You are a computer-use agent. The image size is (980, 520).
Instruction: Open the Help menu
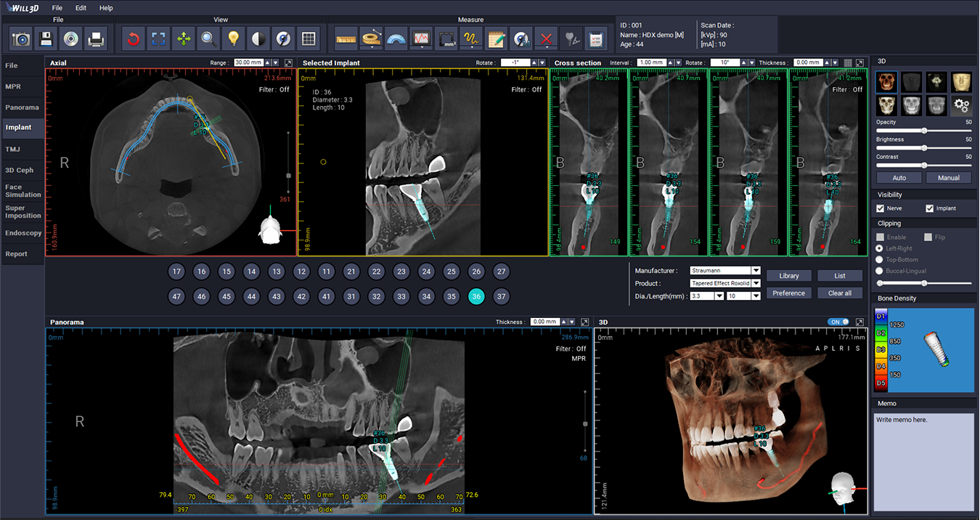pyautogui.click(x=106, y=8)
